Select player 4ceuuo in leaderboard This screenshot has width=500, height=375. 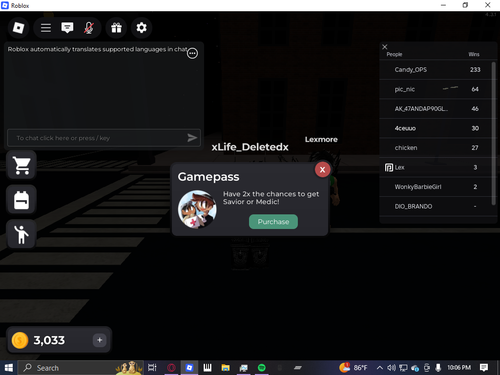436,128
